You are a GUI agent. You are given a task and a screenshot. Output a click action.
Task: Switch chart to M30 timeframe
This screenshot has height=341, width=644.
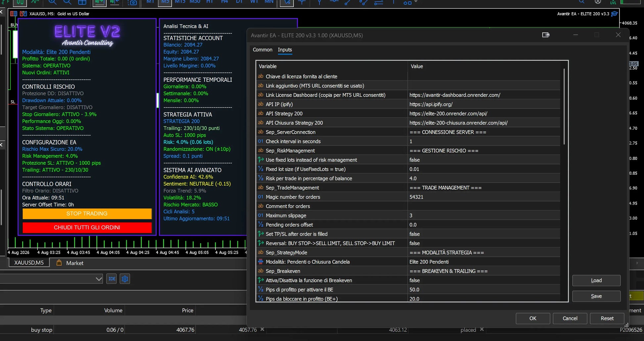click(x=195, y=2)
